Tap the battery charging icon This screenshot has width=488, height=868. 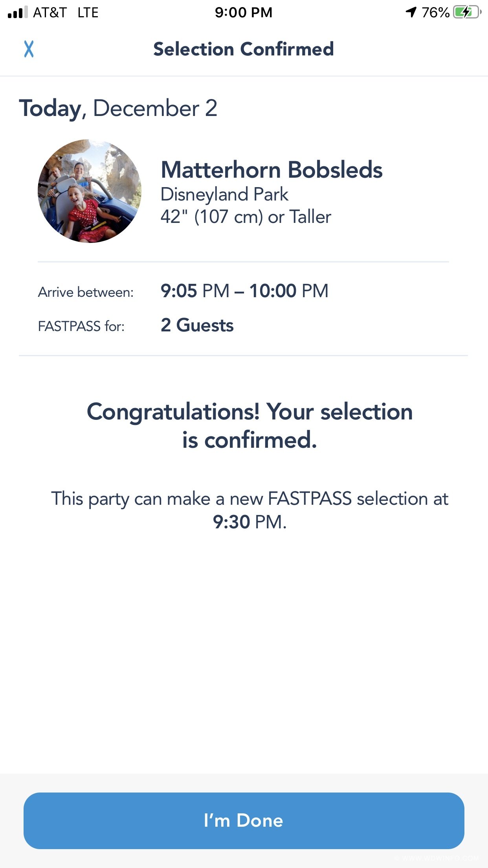tap(467, 12)
